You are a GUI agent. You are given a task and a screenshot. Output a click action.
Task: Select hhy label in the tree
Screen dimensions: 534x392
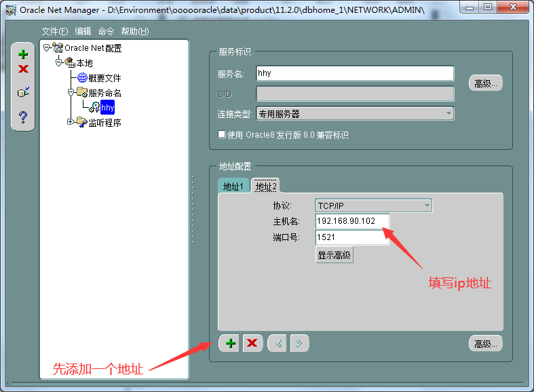point(108,108)
